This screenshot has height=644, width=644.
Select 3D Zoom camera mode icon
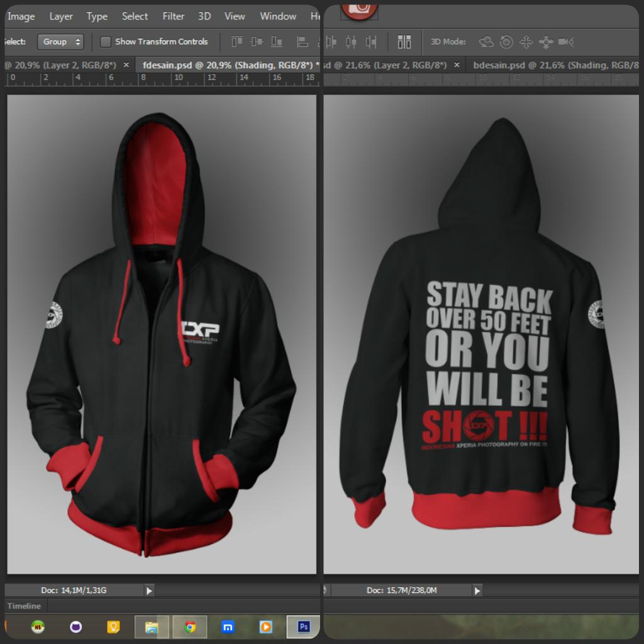(566, 42)
